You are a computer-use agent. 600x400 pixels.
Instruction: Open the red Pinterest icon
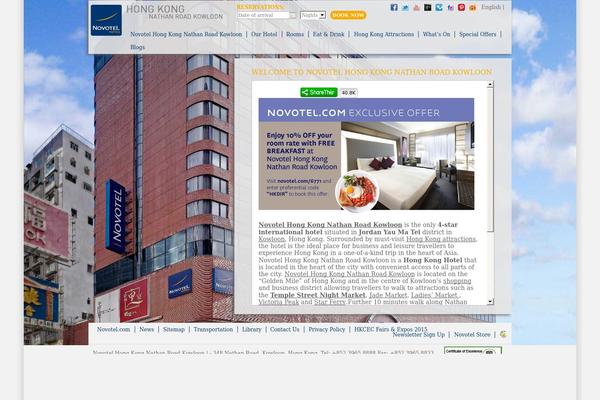[461, 7]
